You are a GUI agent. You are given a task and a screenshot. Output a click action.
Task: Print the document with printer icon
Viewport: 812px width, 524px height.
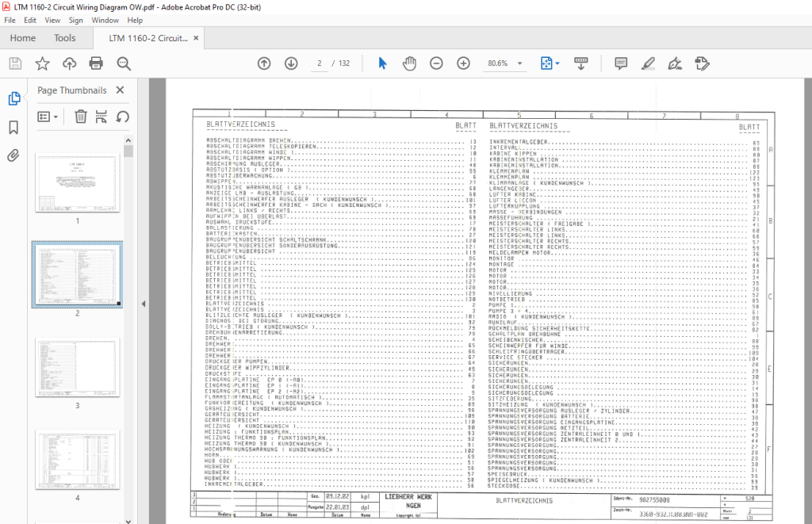[96, 63]
